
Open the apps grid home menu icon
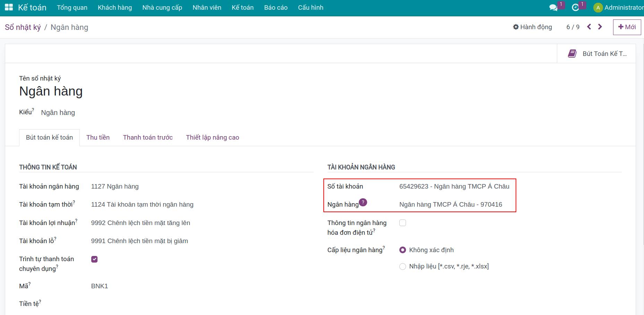[9, 7]
